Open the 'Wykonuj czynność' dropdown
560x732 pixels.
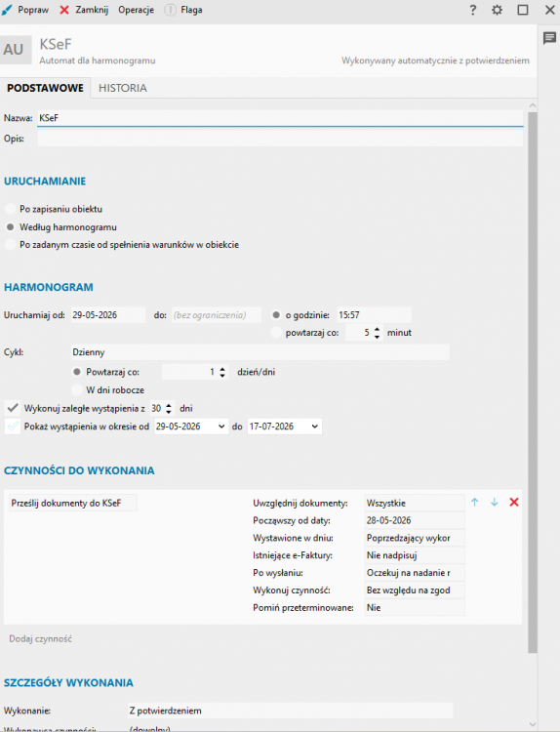(x=415, y=590)
